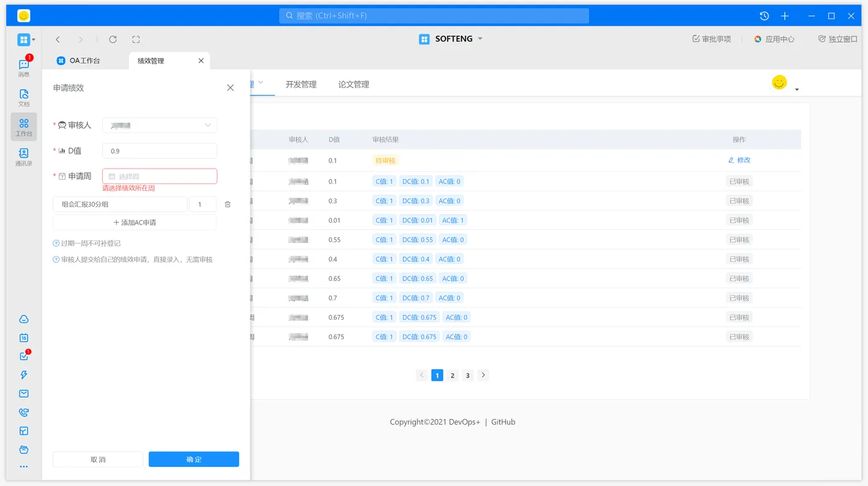Click the plus icon in title bar
The width and height of the screenshot is (868, 486).
(784, 15)
